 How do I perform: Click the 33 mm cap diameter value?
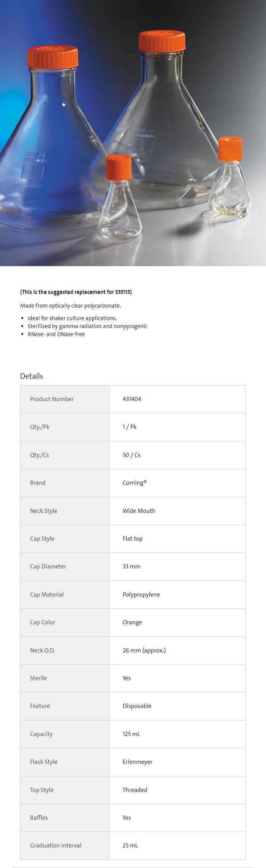pos(131,566)
